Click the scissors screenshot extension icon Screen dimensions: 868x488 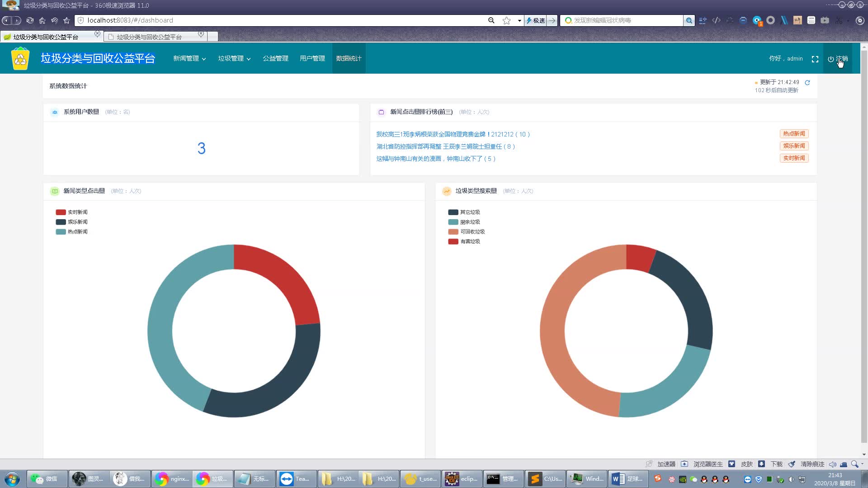pyautogui.click(x=839, y=20)
